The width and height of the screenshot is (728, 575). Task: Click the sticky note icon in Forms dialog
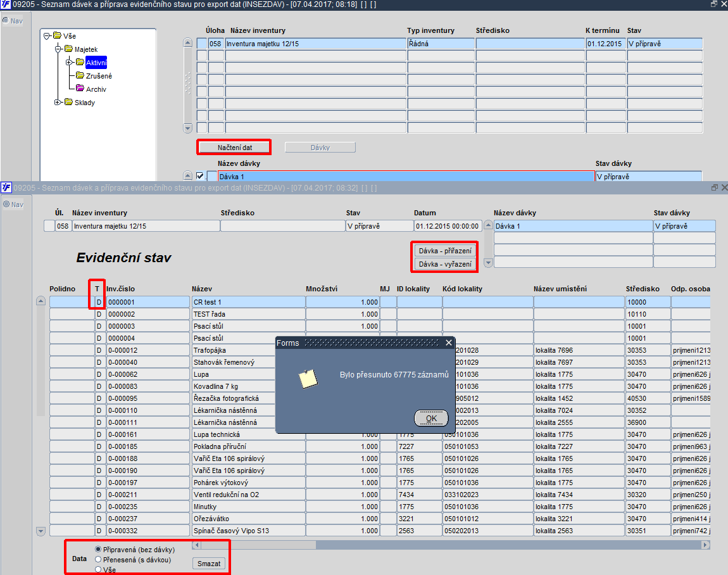[x=308, y=379]
